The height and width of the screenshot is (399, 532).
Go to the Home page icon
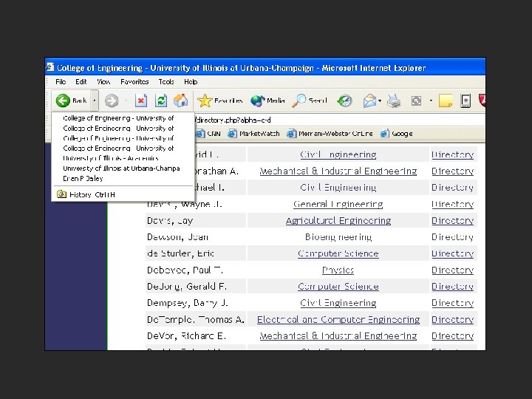181,100
